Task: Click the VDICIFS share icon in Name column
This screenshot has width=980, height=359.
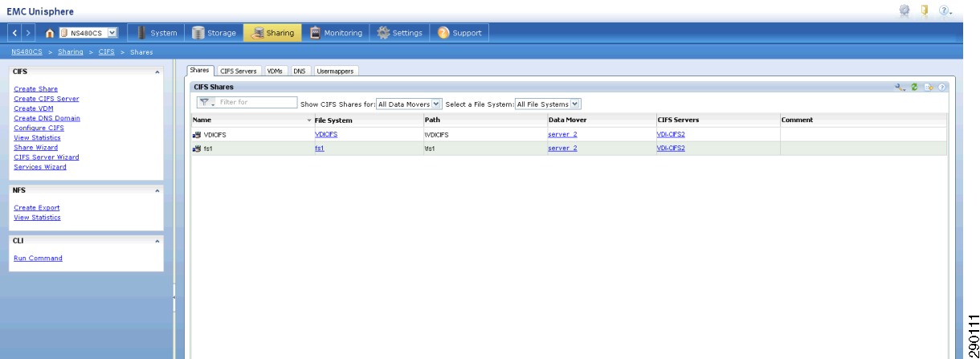Action: point(197,135)
